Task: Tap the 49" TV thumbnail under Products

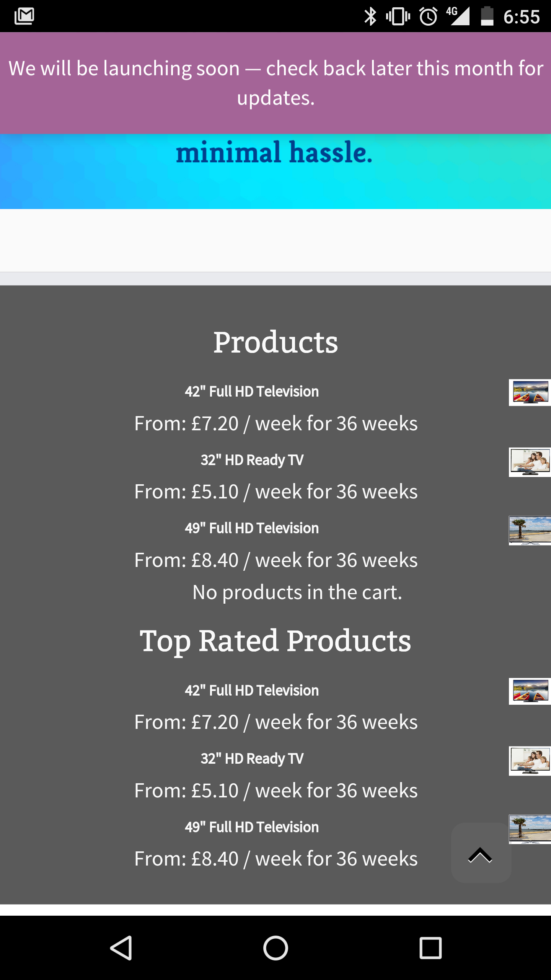Action: point(530,530)
